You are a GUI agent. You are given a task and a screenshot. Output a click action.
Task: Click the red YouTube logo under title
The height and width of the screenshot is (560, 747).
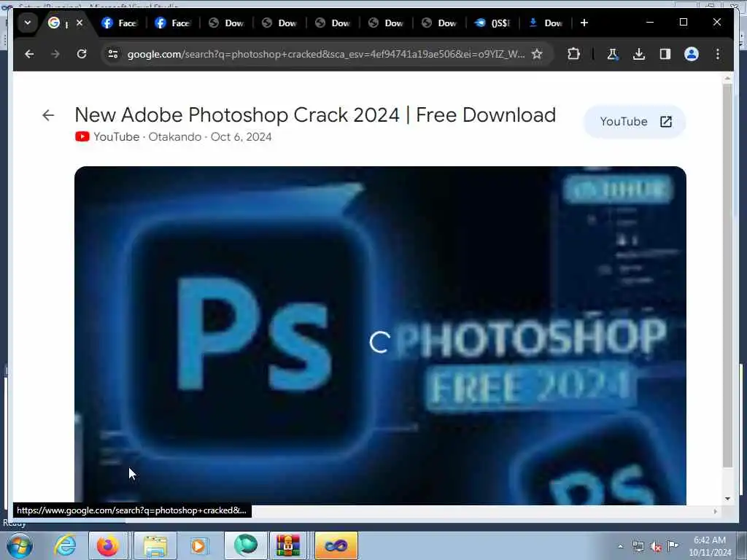[82, 136]
